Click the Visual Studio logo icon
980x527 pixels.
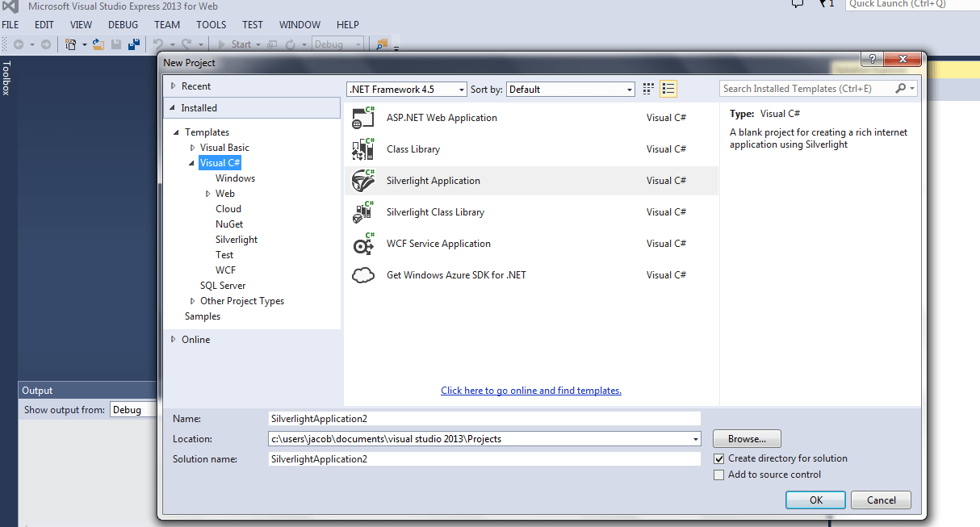point(10,5)
